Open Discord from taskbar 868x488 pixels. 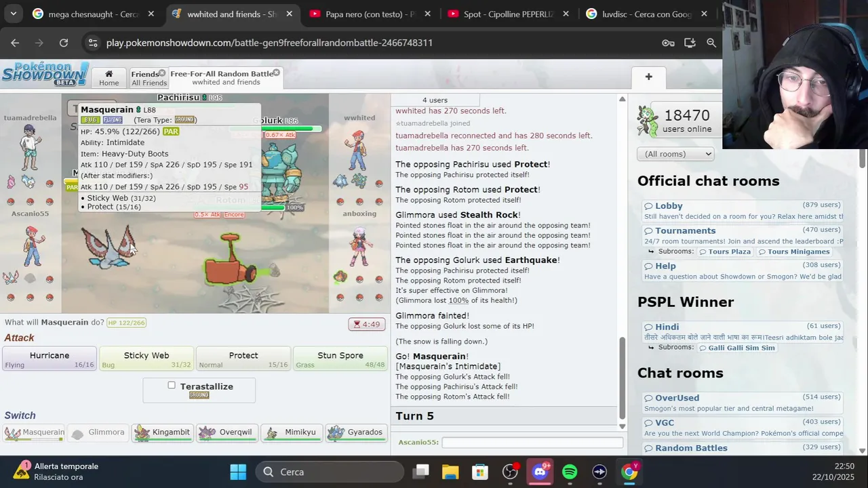pyautogui.click(x=540, y=472)
